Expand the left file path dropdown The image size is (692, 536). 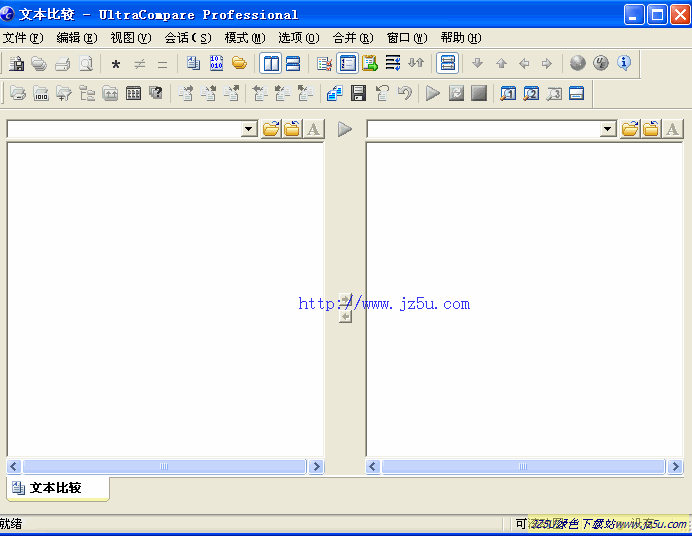(x=249, y=129)
